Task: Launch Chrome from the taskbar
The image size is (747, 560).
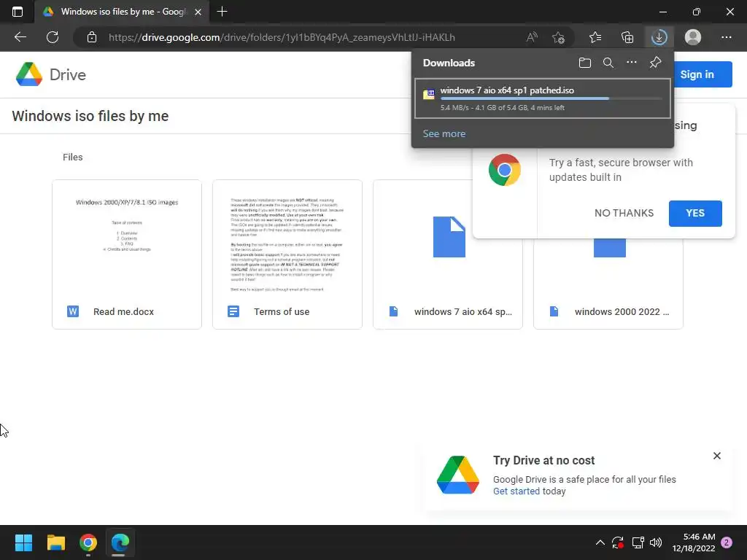Action: click(88, 542)
